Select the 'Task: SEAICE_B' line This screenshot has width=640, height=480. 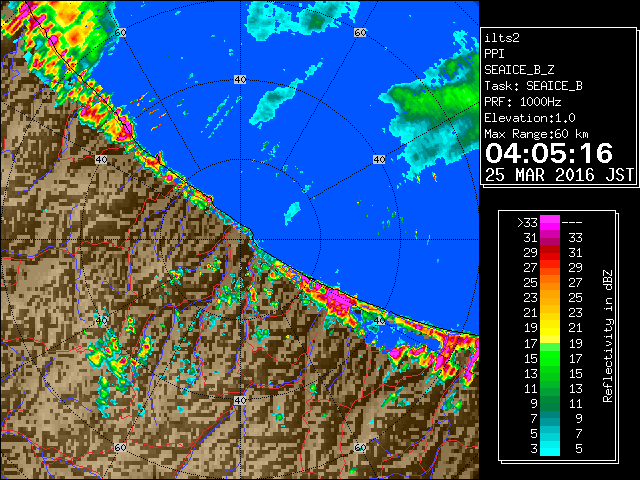(x=533, y=86)
